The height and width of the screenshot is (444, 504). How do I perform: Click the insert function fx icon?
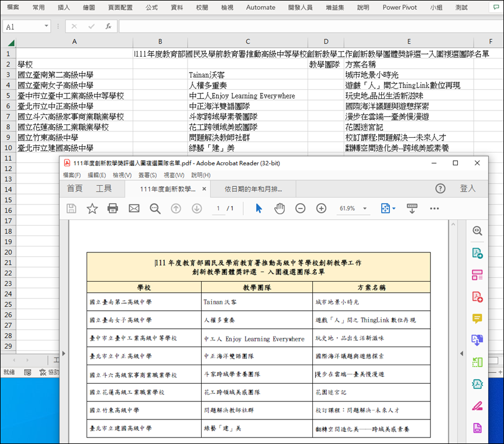pyautogui.click(x=108, y=26)
